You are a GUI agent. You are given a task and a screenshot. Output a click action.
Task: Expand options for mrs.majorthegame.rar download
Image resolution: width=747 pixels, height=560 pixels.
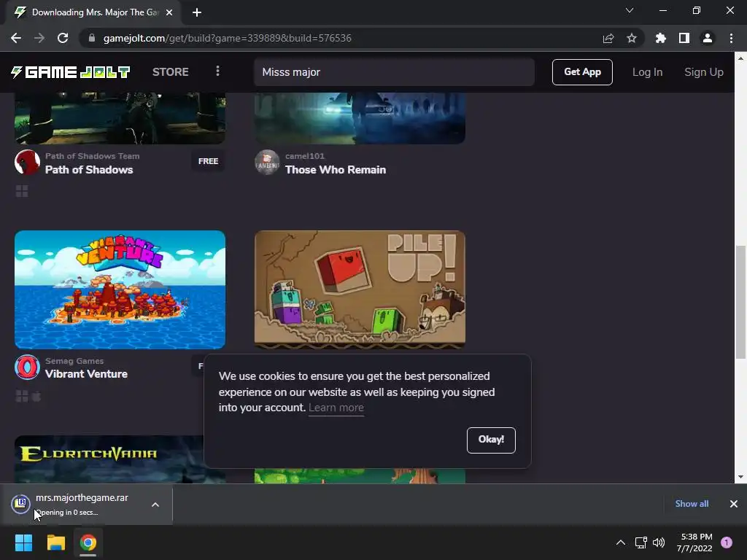pos(155,505)
